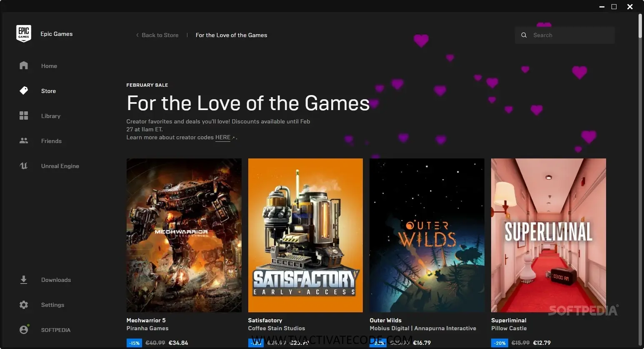This screenshot has width=644, height=349.
Task: Click the Superliminal -20% discount badge
Action: coord(499,343)
